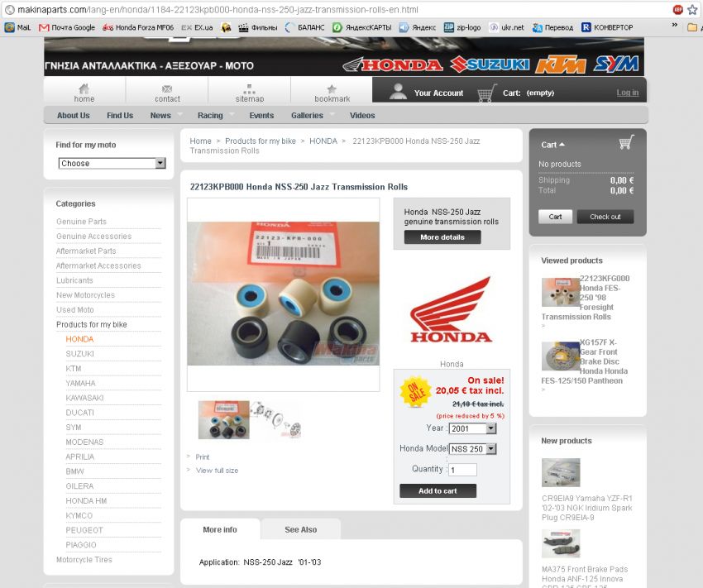Screen dimensions: 703x588
Task: Click the Quantity input field
Action: [462, 470]
